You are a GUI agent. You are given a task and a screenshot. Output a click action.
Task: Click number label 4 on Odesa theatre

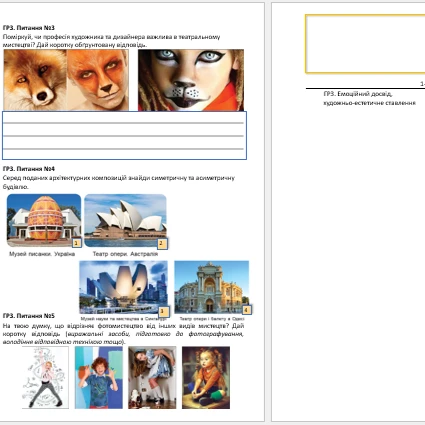(x=246, y=310)
